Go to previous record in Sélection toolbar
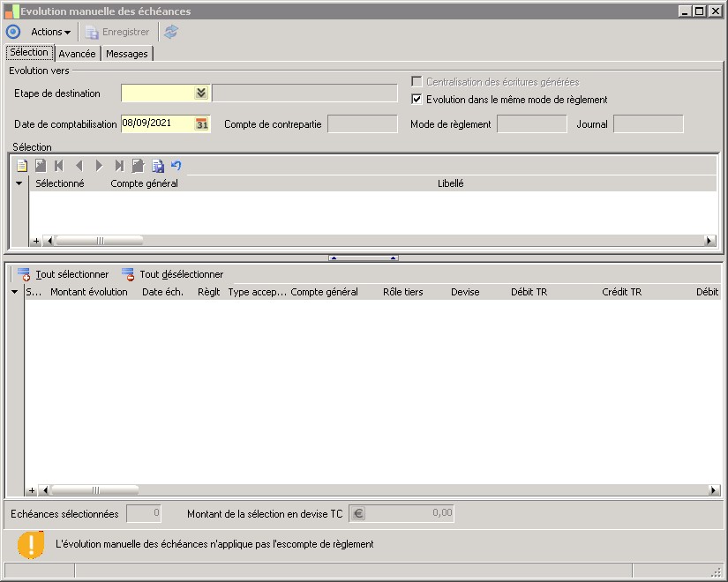Screen dimensions: 728x582 tap(79, 165)
